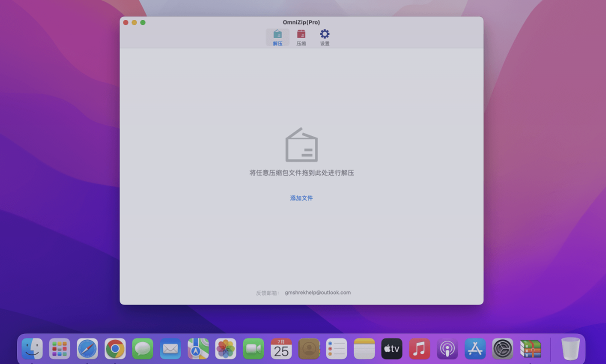Viewport: 606px width, 364px height.
Task: Switch to the 压缩 (Compress) tab
Action: (x=301, y=37)
